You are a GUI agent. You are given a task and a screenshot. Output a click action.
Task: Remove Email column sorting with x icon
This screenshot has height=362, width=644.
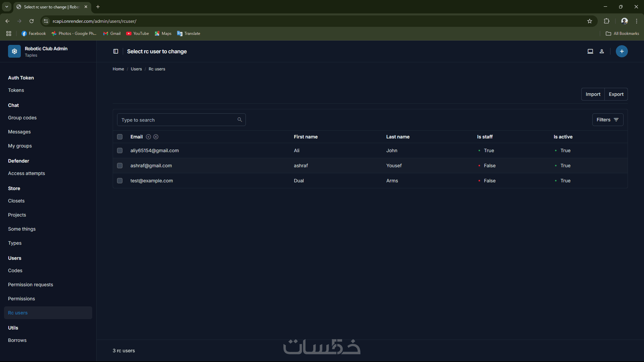pyautogui.click(x=156, y=137)
